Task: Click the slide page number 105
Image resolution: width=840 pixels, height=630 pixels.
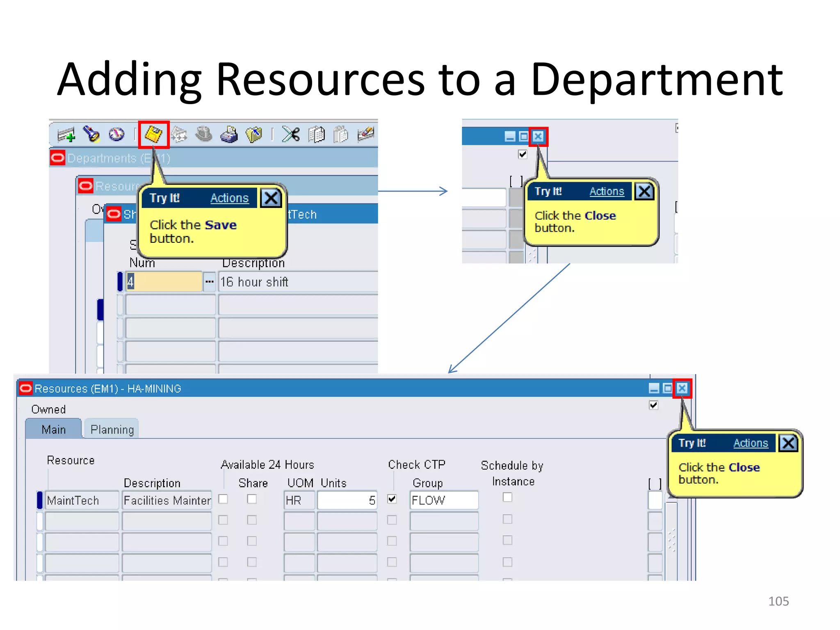Action: click(x=778, y=601)
